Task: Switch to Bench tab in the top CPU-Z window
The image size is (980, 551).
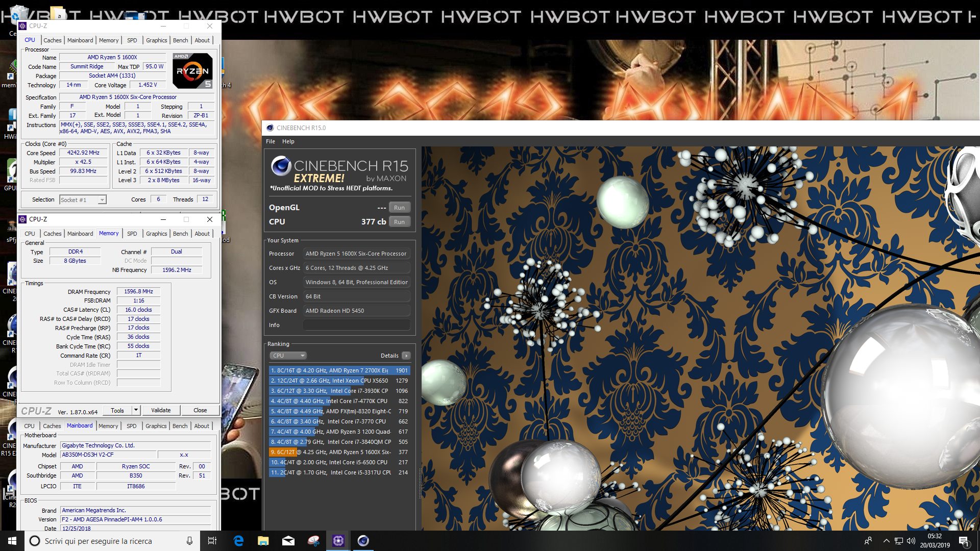Action: [x=180, y=40]
